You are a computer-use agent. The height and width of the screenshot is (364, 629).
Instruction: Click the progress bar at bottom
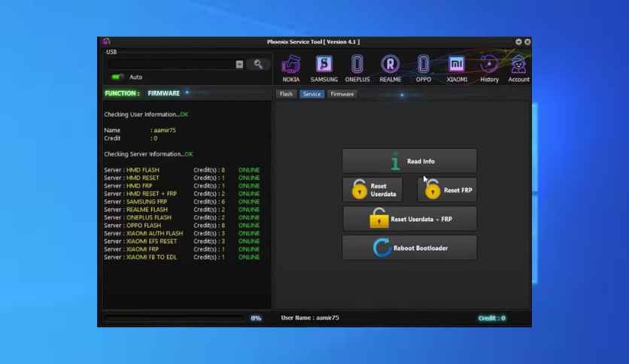click(x=174, y=318)
